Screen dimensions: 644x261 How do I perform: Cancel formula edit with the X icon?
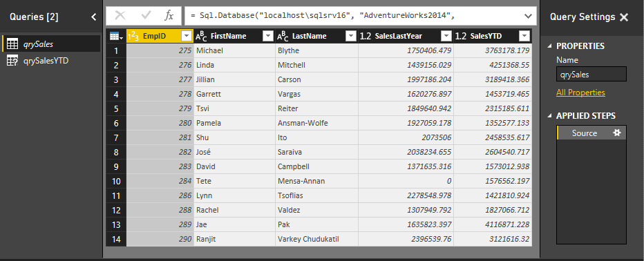click(x=120, y=16)
